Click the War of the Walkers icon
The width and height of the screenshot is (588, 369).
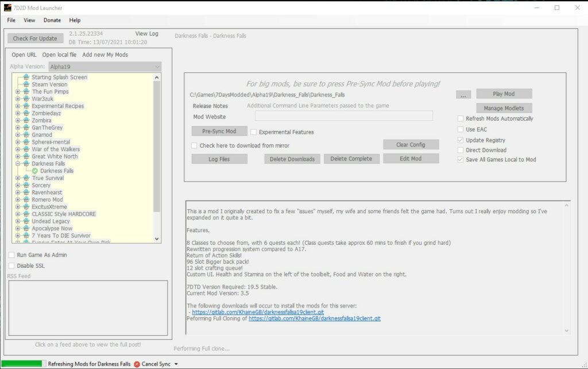pyautogui.click(x=26, y=149)
